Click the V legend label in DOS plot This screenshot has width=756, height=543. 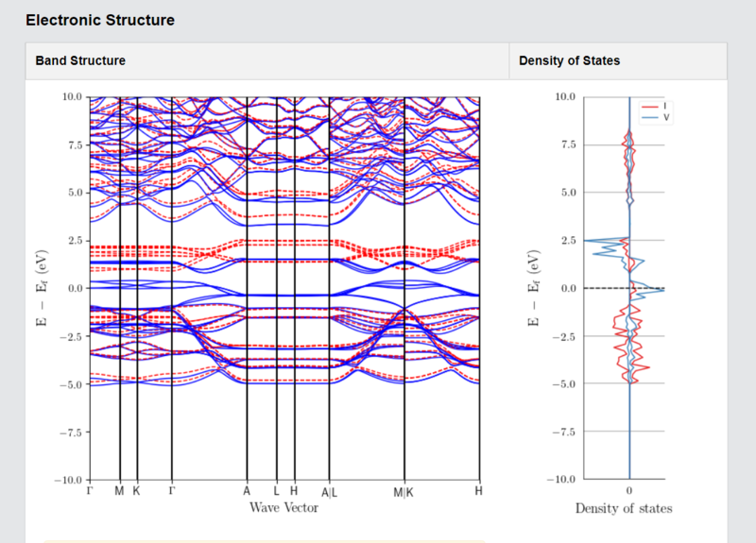coord(666,117)
